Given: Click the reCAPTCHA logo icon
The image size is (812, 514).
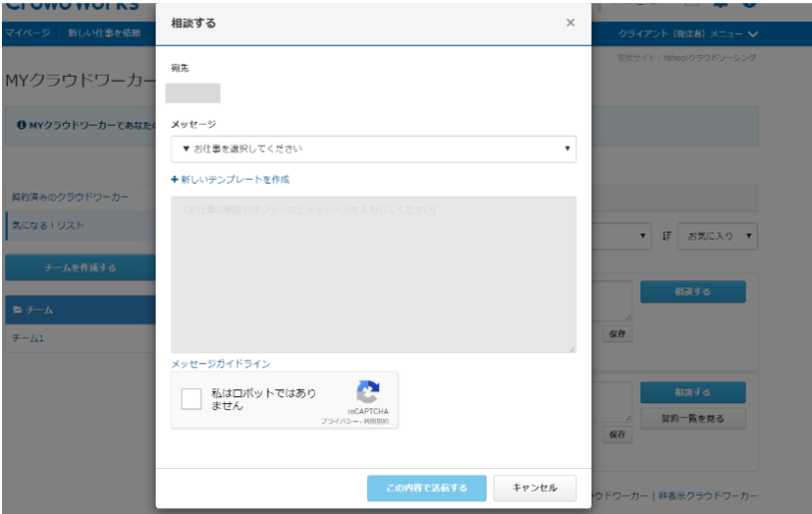Looking at the screenshot, I should tap(367, 392).
